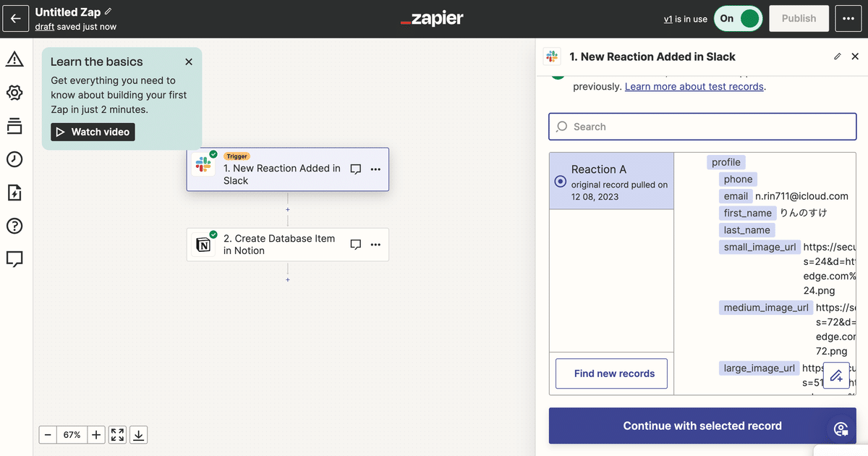Image resolution: width=868 pixels, height=456 pixels.
Task: Open top-right three-dot more menu
Action: click(848, 19)
